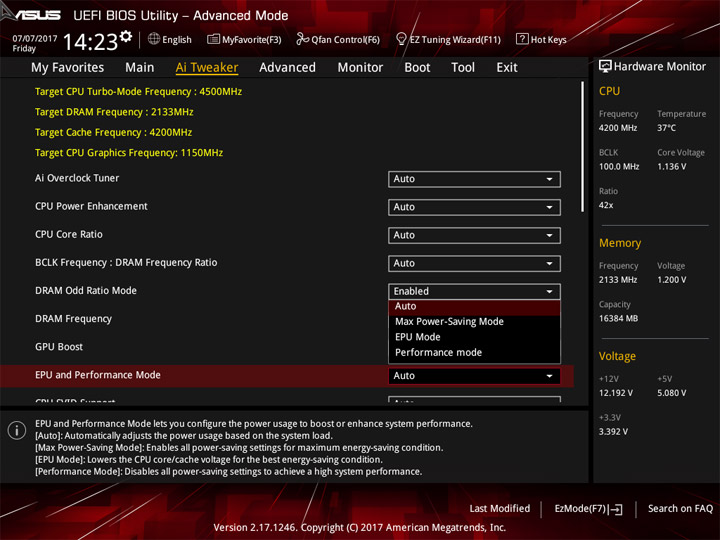Viewport: 720px width, 540px height.
Task: Open the CPU Power Enhancement dropdown
Action: 474,207
